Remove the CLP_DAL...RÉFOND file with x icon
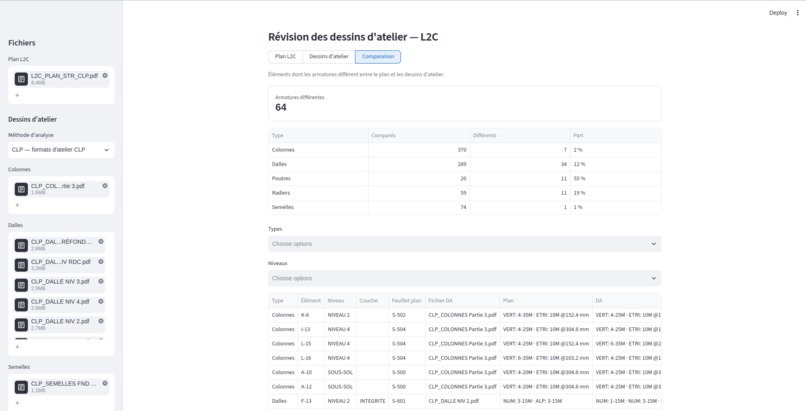 [101, 241]
